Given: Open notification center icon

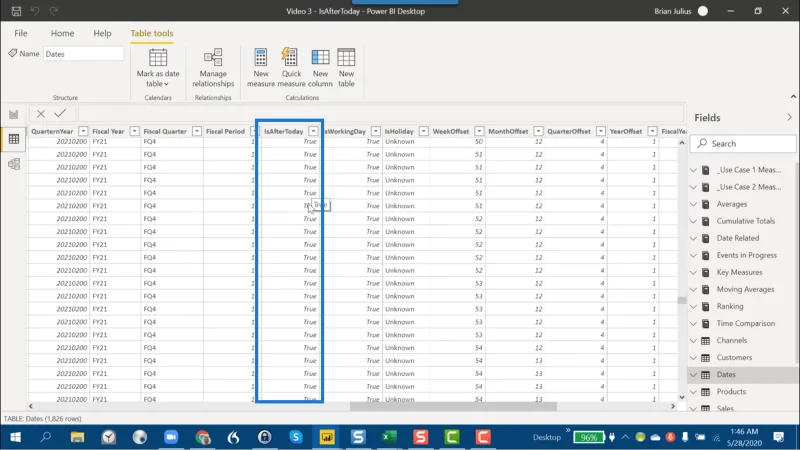Looking at the screenshot, I should click(x=779, y=437).
